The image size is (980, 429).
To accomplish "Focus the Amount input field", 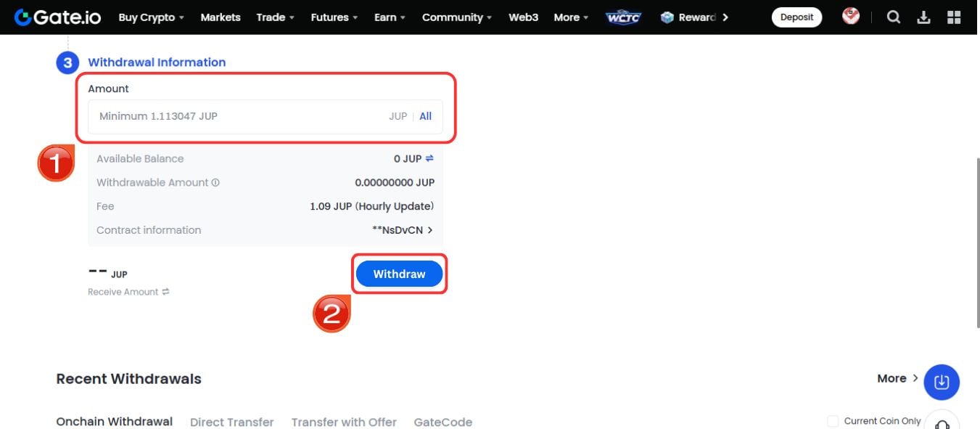I will [265, 116].
